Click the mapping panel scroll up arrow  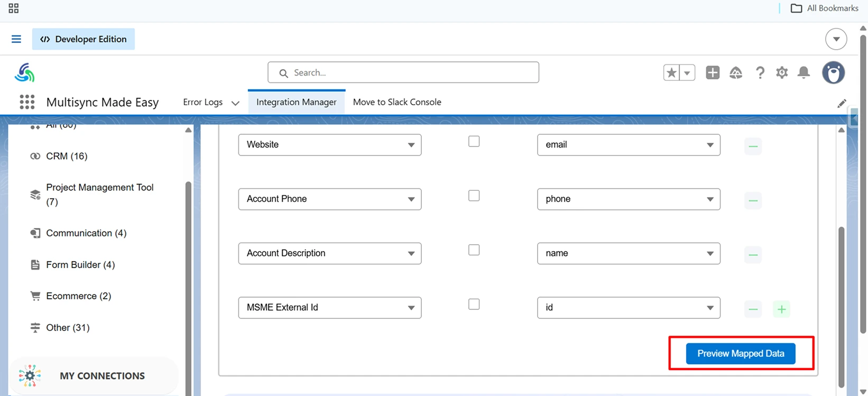841,130
